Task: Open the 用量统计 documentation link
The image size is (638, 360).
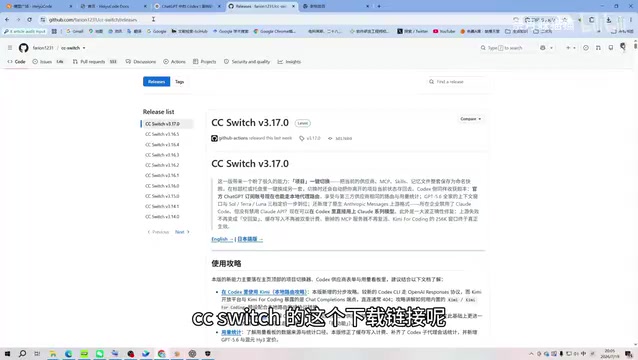Action: (x=231, y=332)
